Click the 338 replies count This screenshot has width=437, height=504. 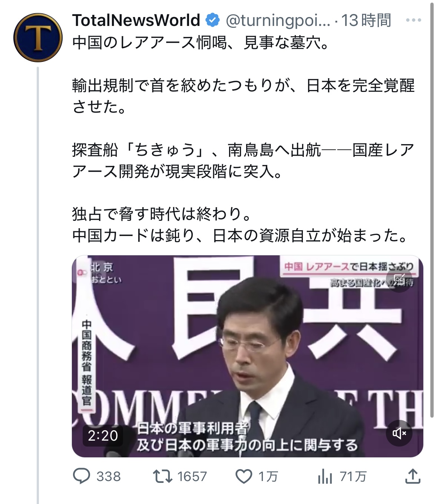point(109,477)
